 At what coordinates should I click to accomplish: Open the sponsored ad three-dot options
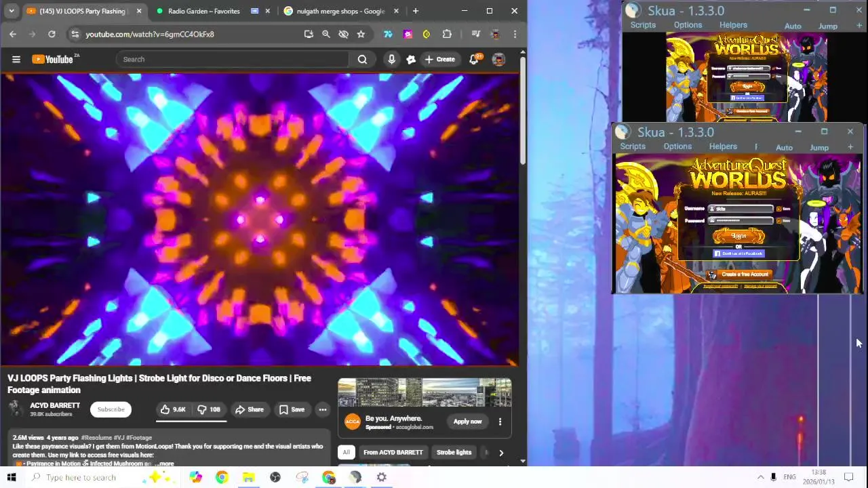click(x=500, y=422)
